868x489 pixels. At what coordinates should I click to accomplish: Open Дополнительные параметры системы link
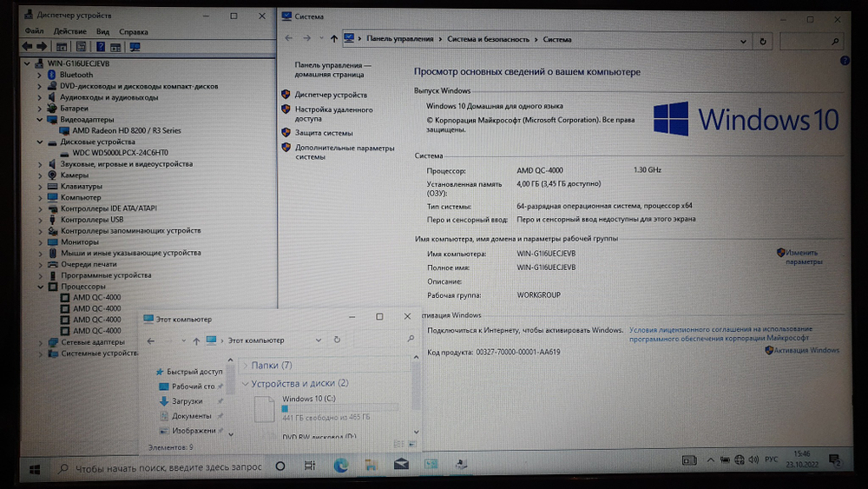tap(345, 152)
